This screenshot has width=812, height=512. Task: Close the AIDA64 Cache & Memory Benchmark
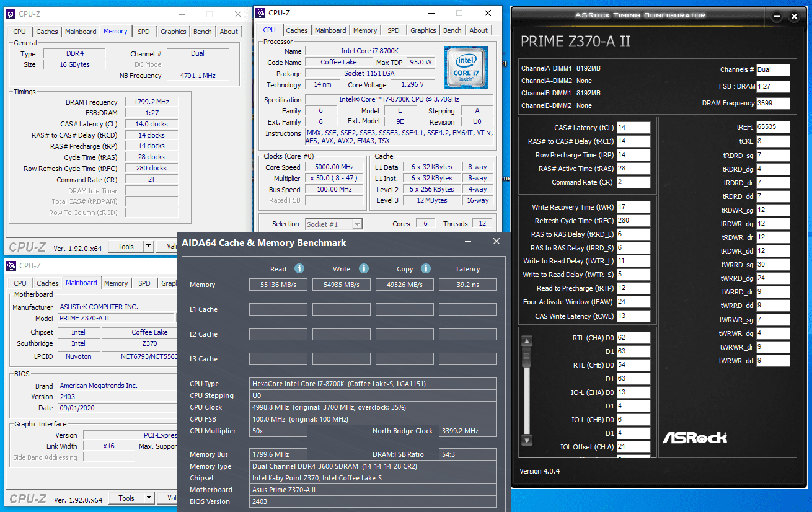click(x=496, y=242)
